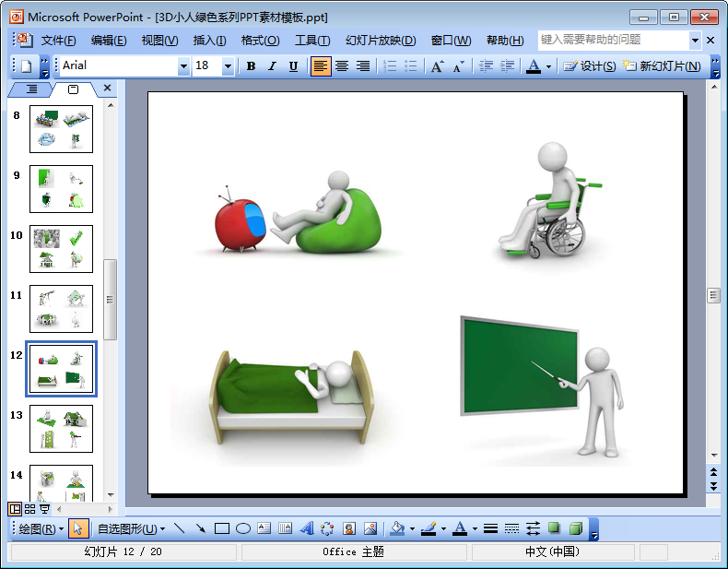The height and width of the screenshot is (569, 728).
Task: Open the Fill Color dropdown arrow
Action: 412,529
